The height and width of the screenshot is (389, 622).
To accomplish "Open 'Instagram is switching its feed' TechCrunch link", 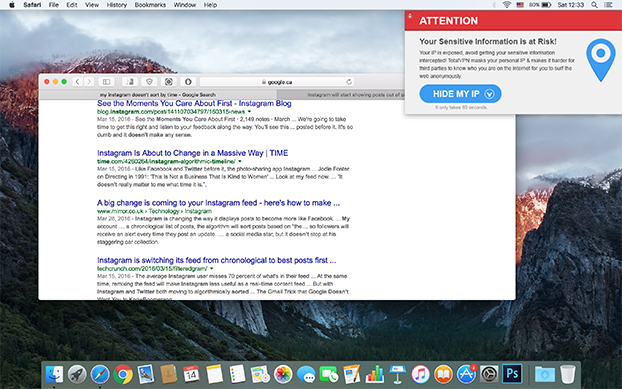I will [x=217, y=261].
